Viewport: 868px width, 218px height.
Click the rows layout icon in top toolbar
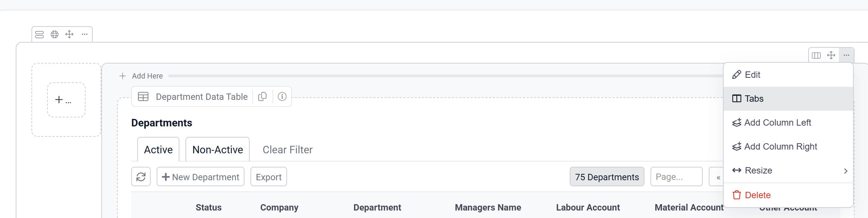[x=40, y=34]
